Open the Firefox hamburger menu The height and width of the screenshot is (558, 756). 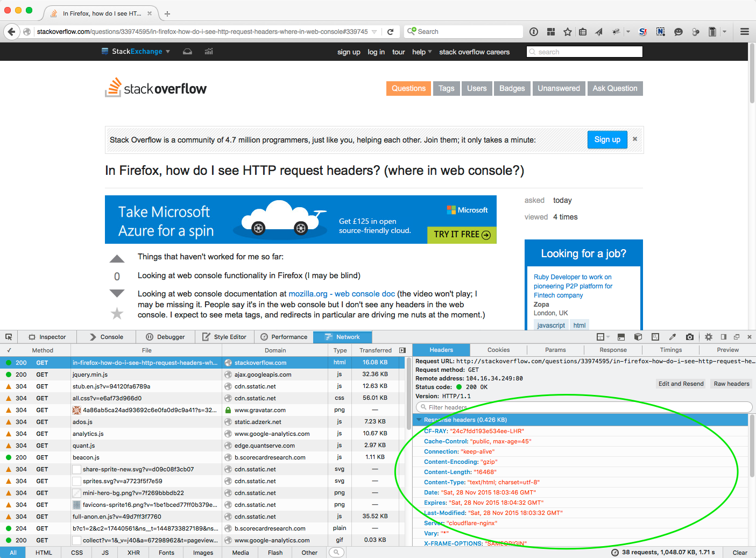point(745,32)
